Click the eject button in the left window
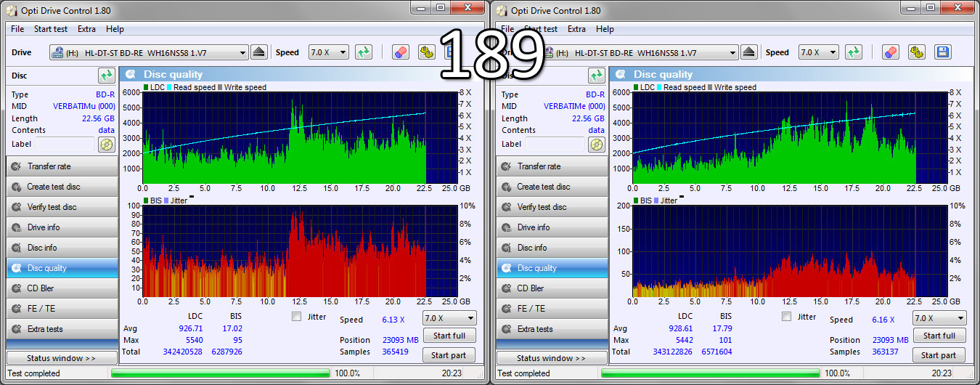 click(x=259, y=52)
